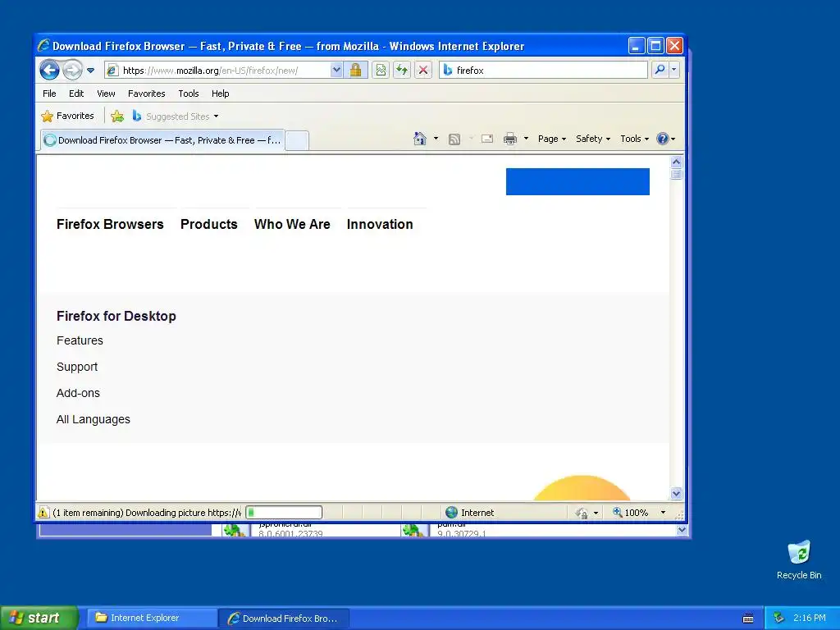Open search provider options dropdown
840x630 pixels.
674,70
